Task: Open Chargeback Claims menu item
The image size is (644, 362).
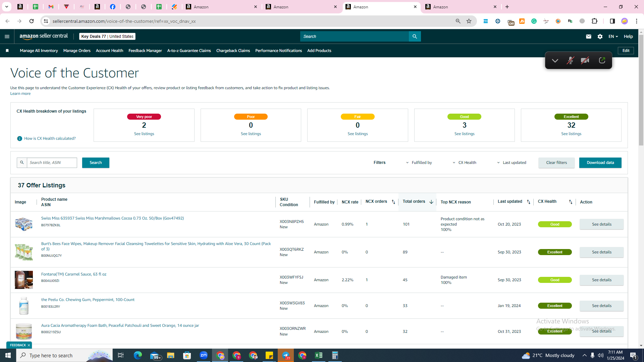Action: click(233, 51)
